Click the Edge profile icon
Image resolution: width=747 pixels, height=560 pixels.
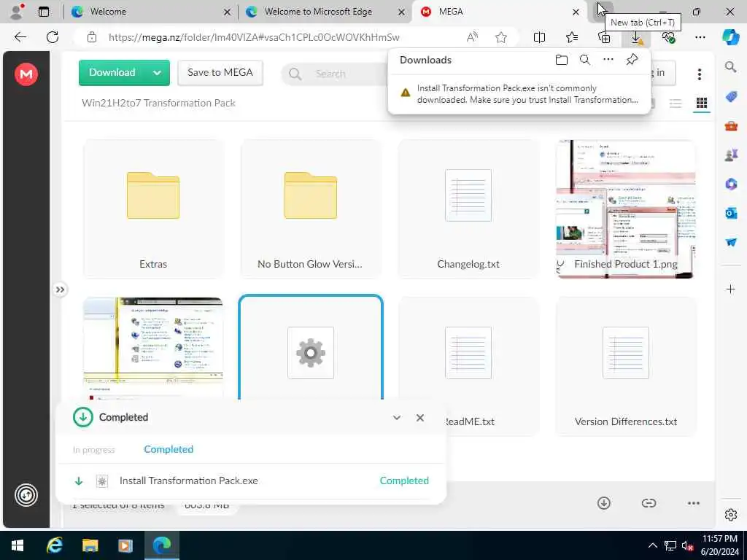click(x=17, y=12)
